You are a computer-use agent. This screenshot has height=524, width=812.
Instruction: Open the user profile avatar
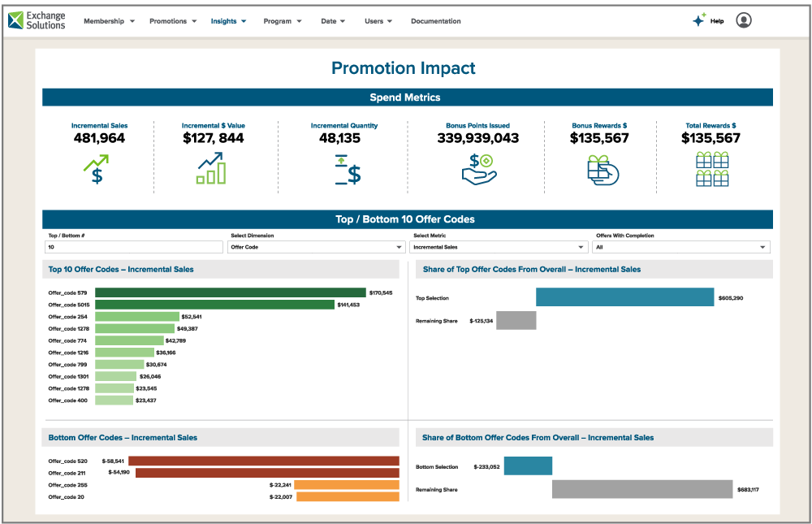744,19
